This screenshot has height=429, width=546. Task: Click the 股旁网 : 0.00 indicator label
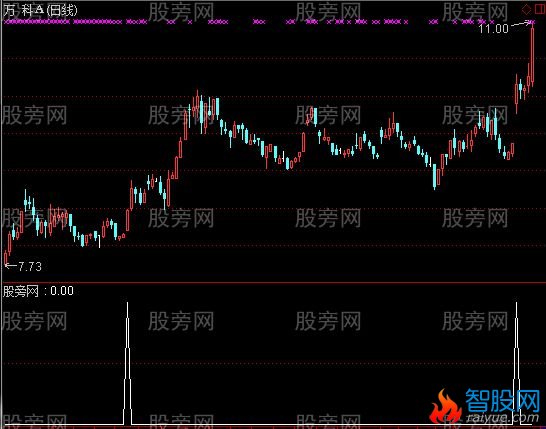[x=38, y=291]
